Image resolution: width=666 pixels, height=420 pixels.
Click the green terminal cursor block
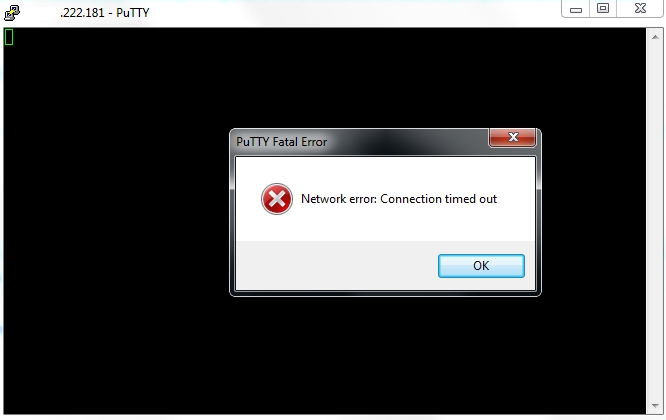click(x=9, y=37)
